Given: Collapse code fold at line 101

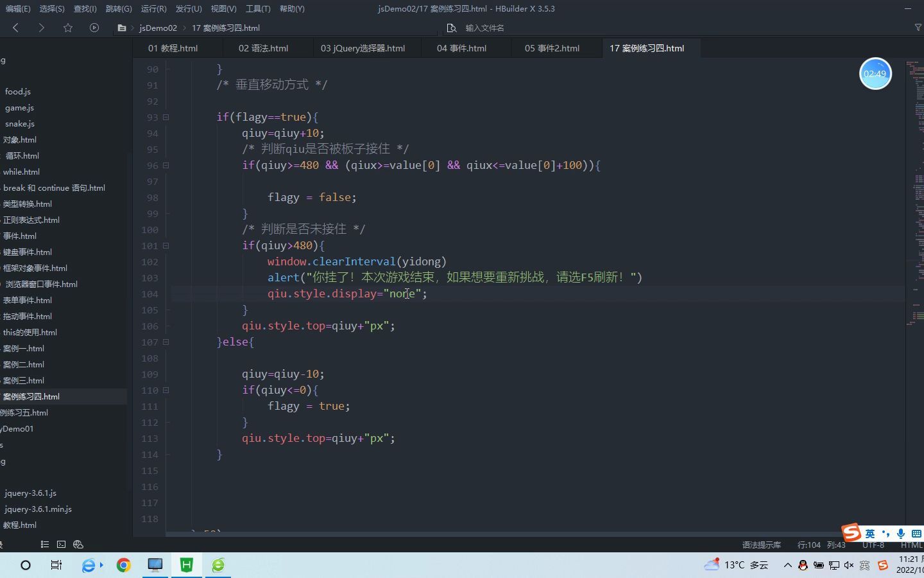Looking at the screenshot, I should click(x=166, y=245).
